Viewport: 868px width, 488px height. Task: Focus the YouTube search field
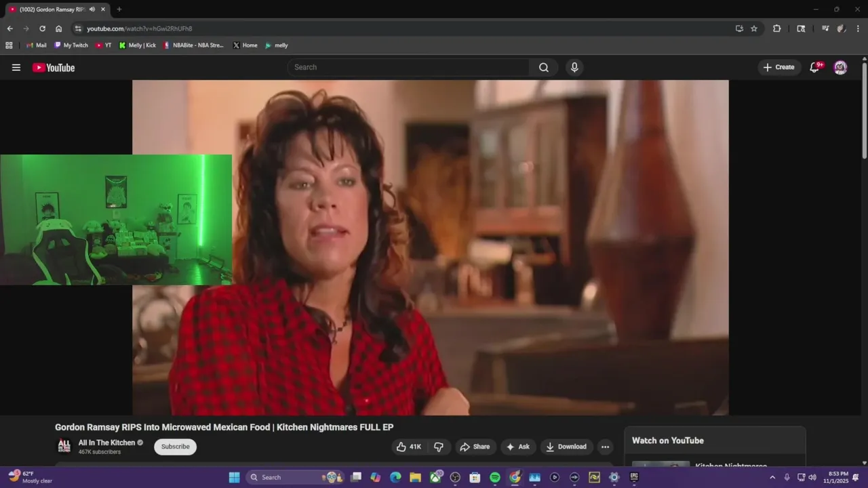(x=408, y=67)
